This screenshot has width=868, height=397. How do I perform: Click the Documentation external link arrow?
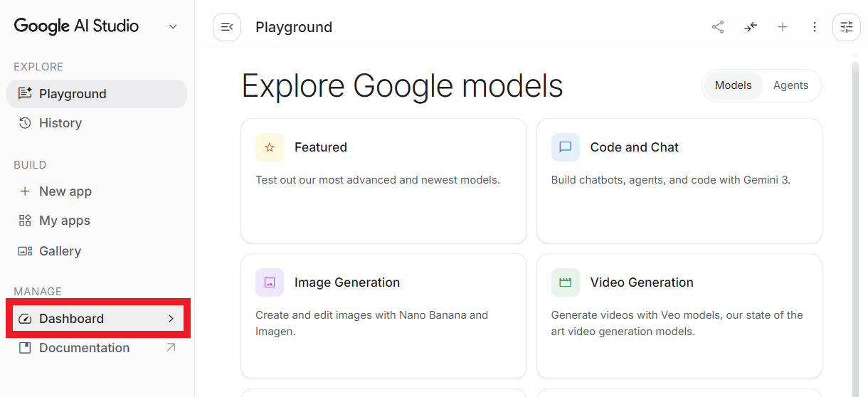(x=171, y=348)
